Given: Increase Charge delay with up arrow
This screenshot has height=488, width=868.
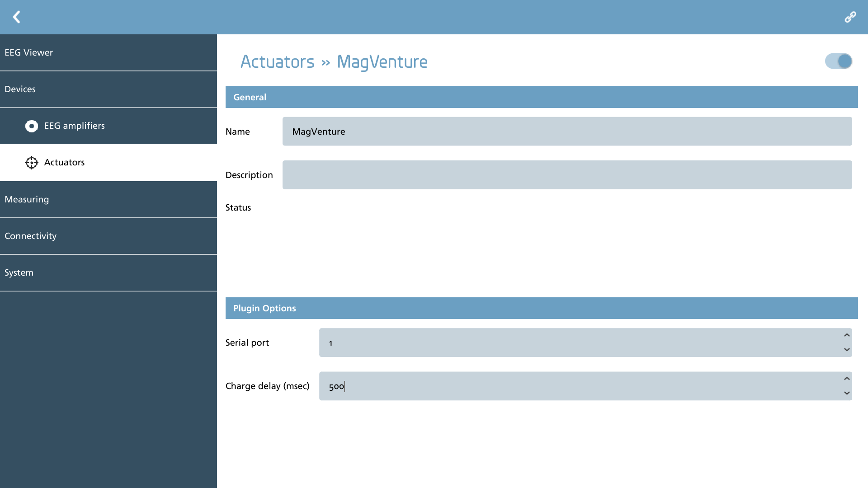Looking at the screenshot, I should [847, 379].
